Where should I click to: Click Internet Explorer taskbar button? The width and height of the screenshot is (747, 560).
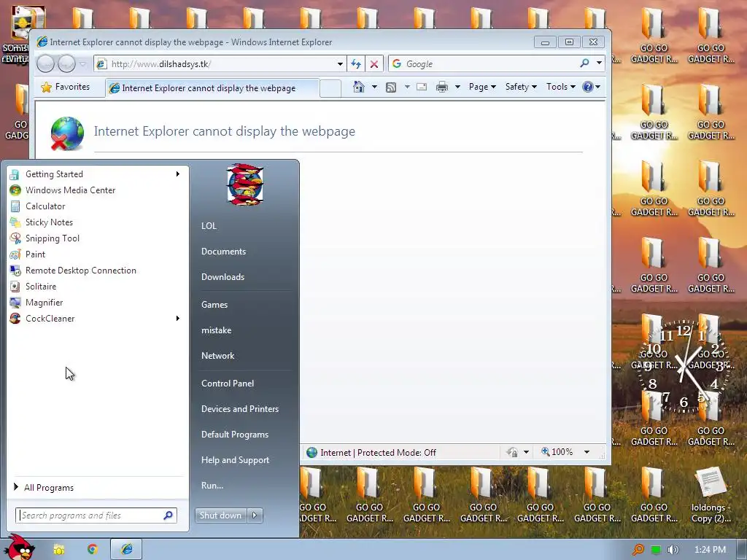pos(126,549)
